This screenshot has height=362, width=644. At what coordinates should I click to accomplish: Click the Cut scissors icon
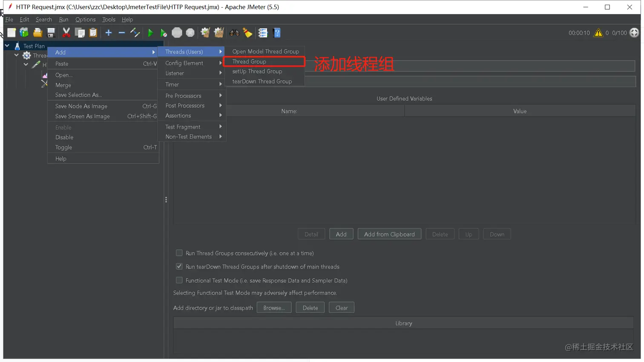click(x=66, y=33)
